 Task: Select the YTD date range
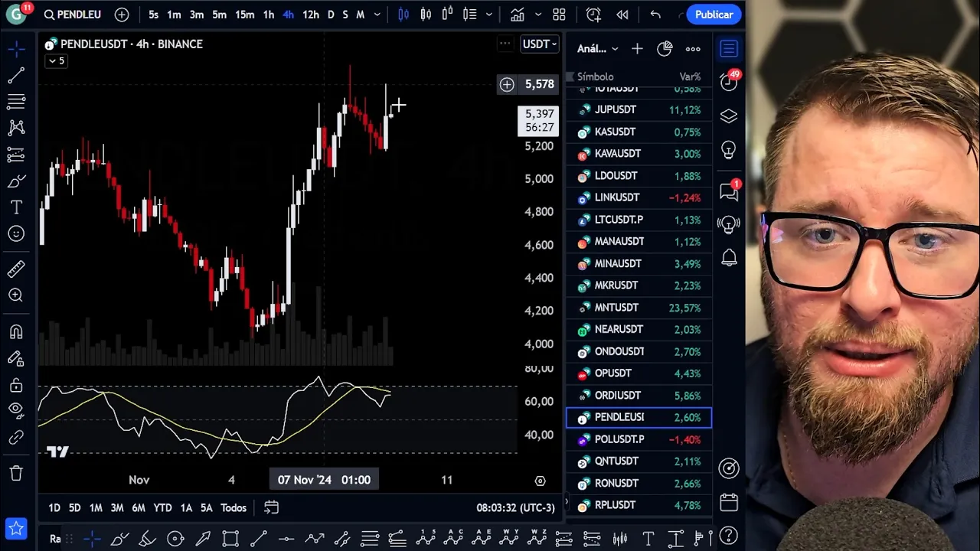click(162, 507)
